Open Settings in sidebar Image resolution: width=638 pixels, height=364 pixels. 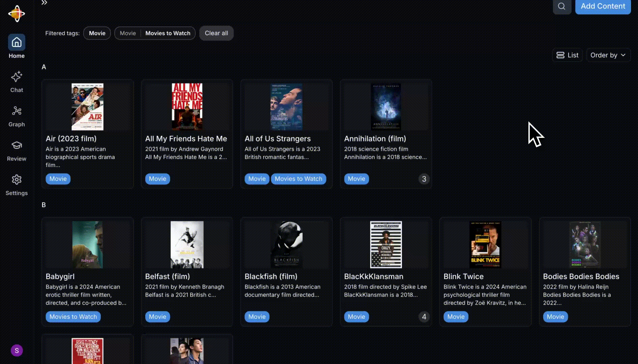[x=17, y=185]
